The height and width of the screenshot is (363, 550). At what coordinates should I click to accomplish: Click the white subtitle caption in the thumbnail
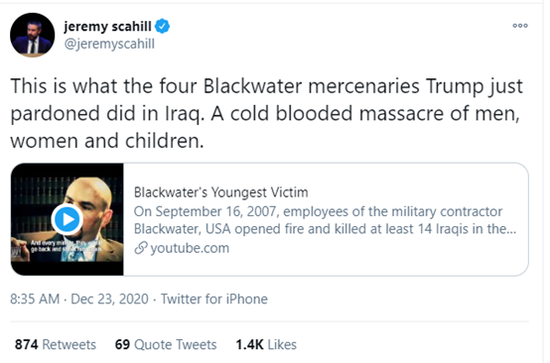pos(65,246)
